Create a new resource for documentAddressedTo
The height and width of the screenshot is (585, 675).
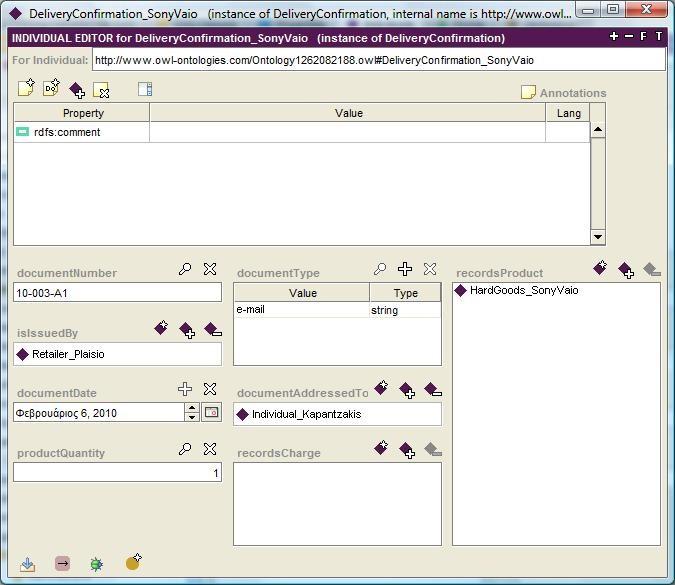click(381, 387)
